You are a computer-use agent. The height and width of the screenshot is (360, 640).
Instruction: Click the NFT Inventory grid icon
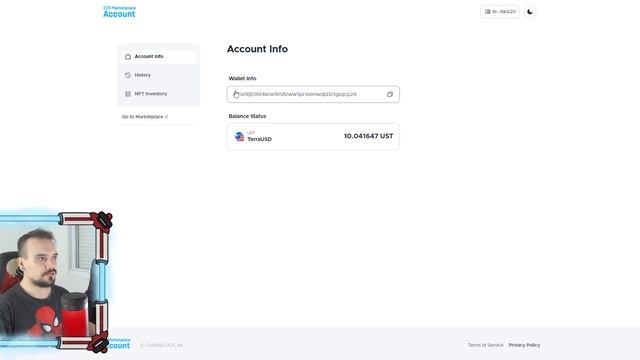coord(128,94)
